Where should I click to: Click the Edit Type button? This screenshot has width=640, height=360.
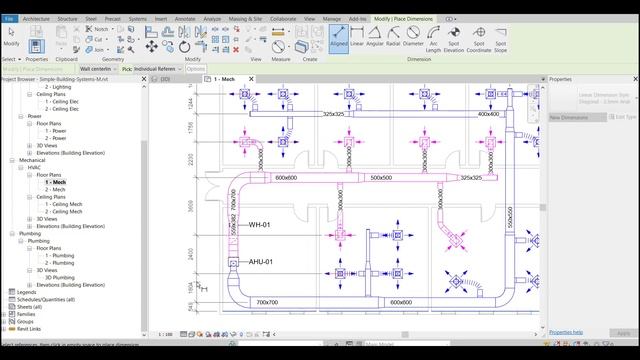pos(623,117)
